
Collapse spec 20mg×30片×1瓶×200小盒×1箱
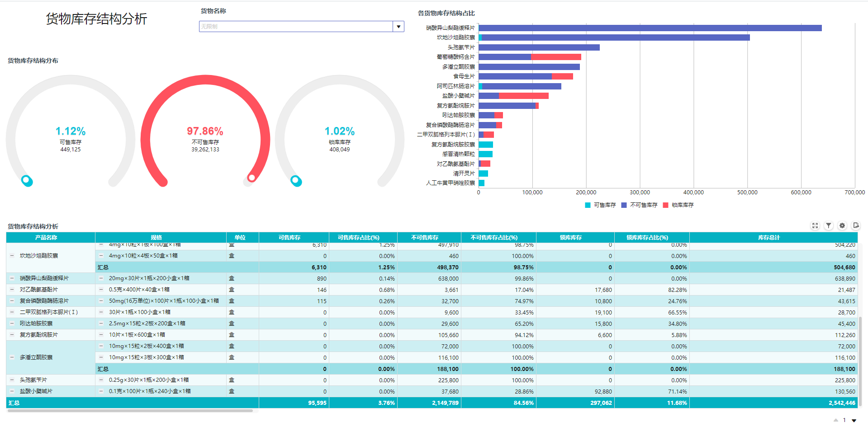[101, 278]
